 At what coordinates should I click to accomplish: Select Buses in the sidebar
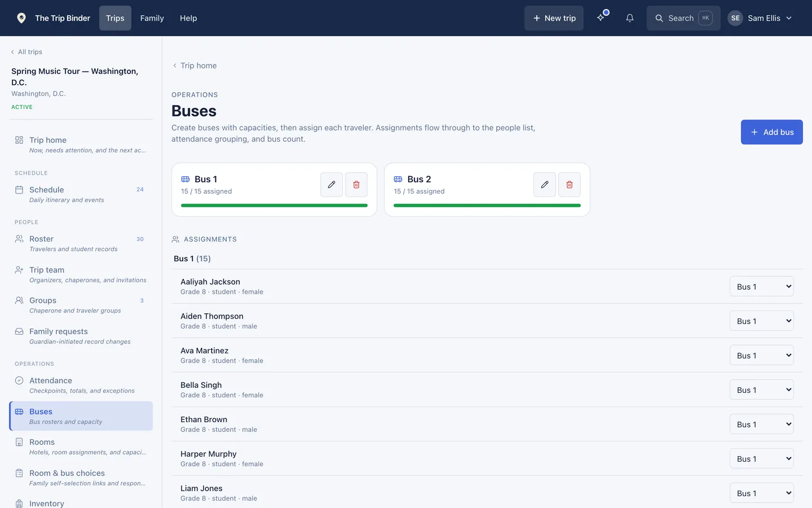(81, 416)
